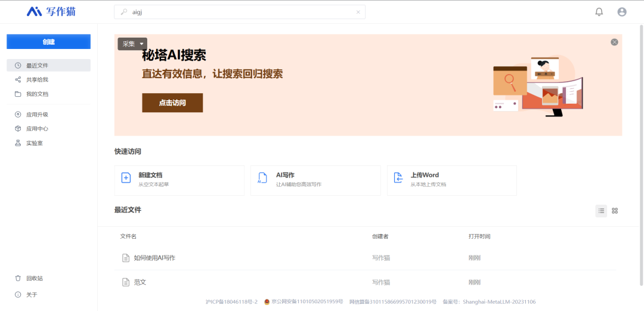Click the search field containing 'aigj'
This screenshot has width=644, height=311.
[x=240, y=12]
